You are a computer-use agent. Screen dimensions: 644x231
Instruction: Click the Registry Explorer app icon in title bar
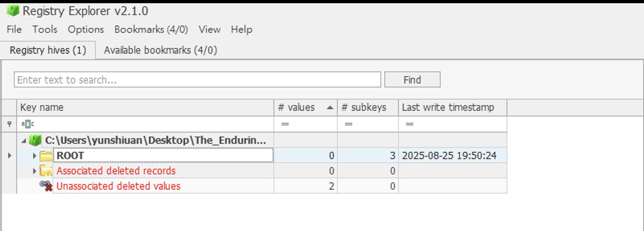click(13, 11)
